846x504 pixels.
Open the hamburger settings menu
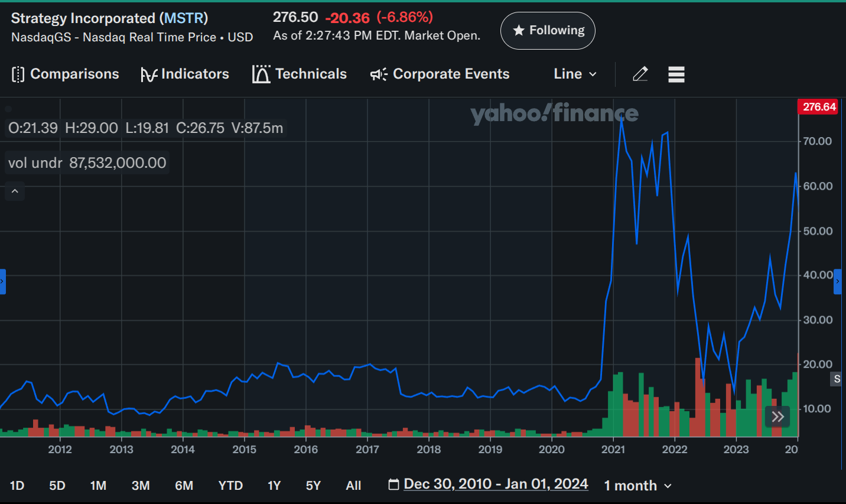[676, 74]
